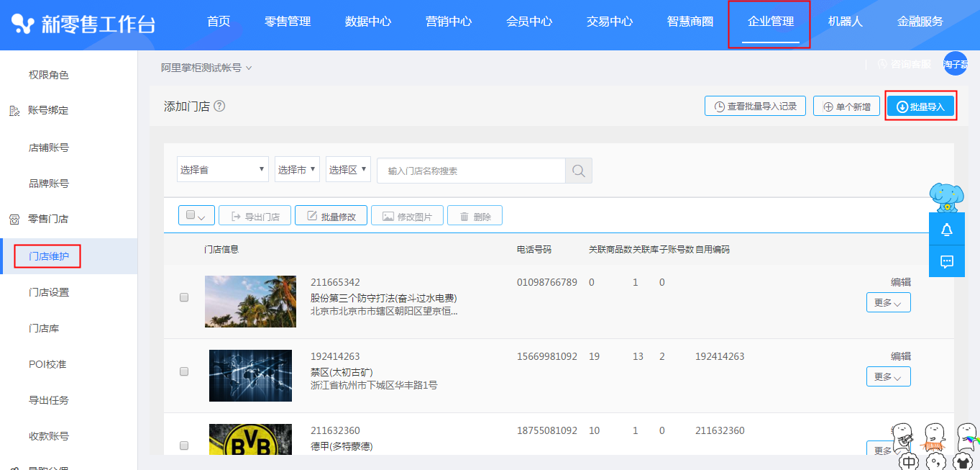
Task: Click 批量修改 button
Action: pos(331,215)
